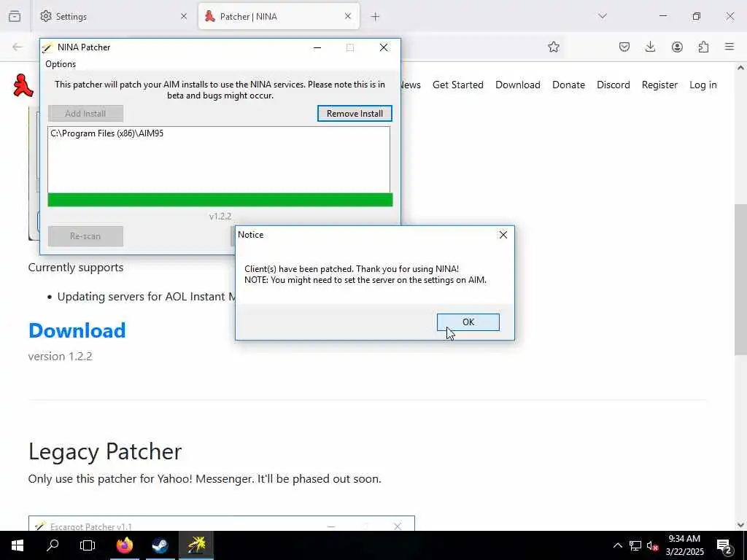Open the Extensions puzzle icon

click(x=703, y=47)
